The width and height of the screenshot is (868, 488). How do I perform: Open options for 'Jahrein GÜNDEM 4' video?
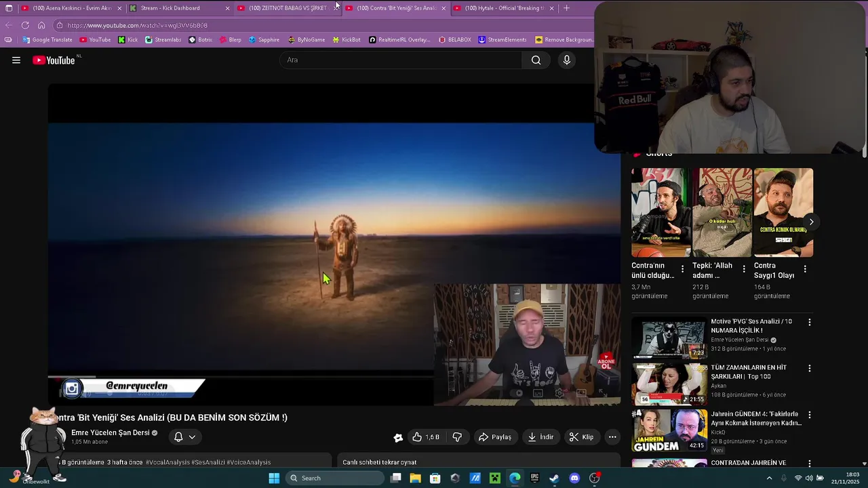click(x=809, y=414)
